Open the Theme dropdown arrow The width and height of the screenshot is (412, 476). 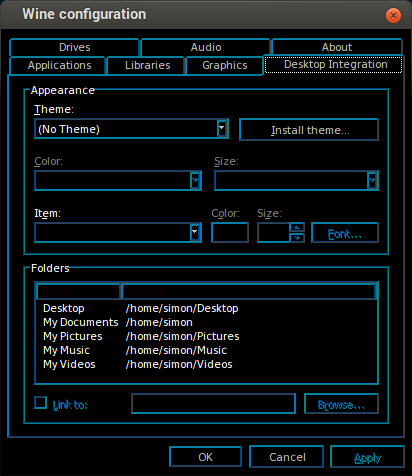tap(221, 128)
